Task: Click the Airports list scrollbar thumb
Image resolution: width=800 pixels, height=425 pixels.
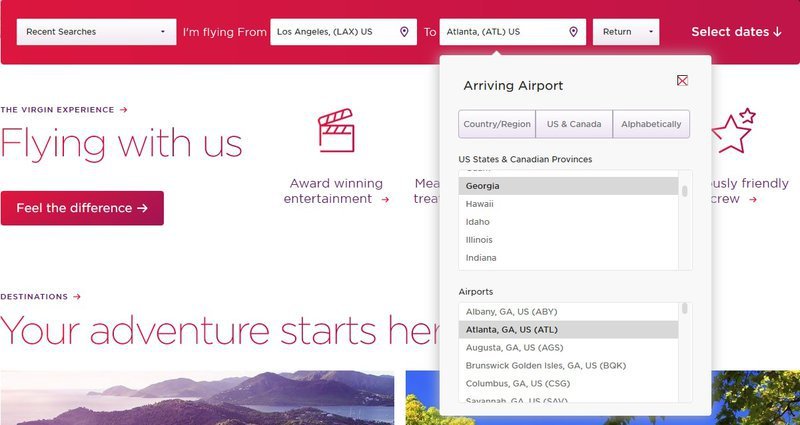Action: pos(685,309)
